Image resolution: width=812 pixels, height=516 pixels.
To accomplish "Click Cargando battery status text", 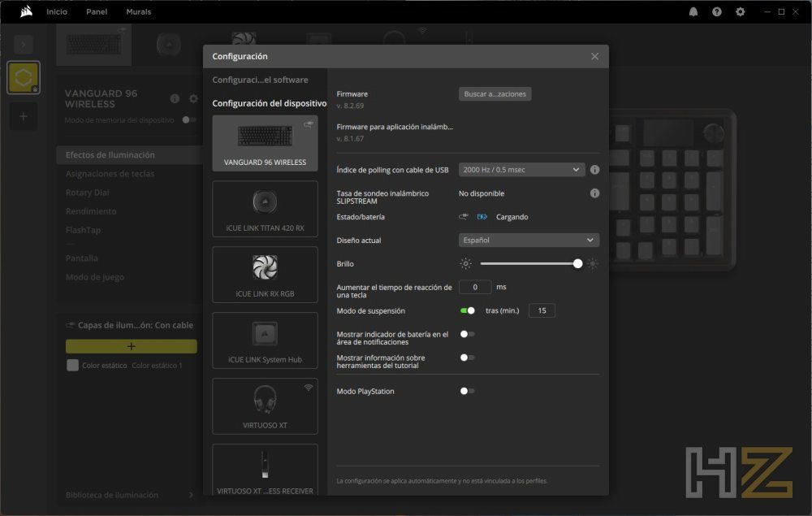I will coord(512,216).
